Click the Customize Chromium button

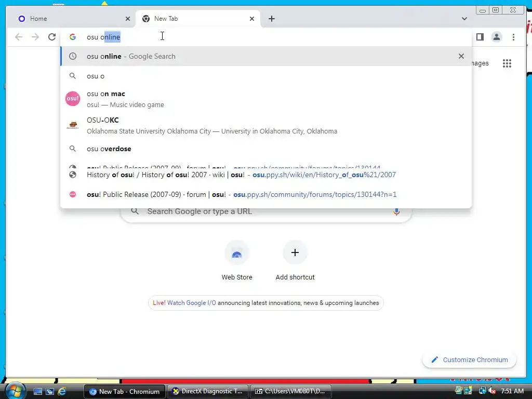click(x=469, y=360)
